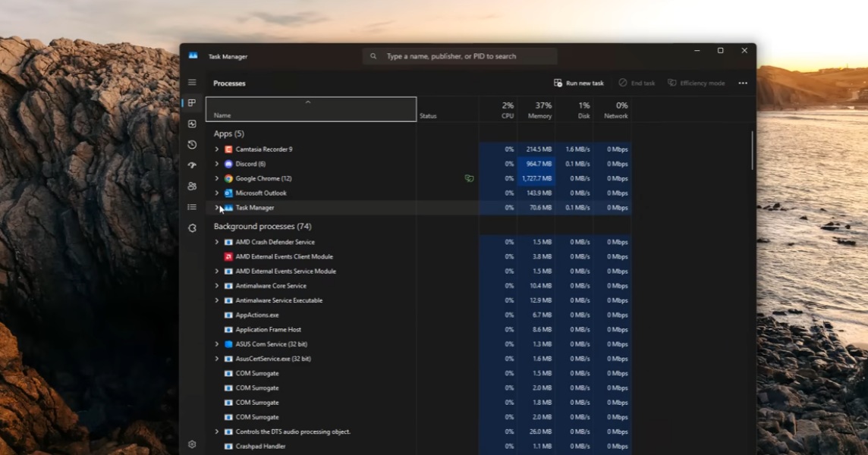Open the Users page icon

tap(192, 186)
